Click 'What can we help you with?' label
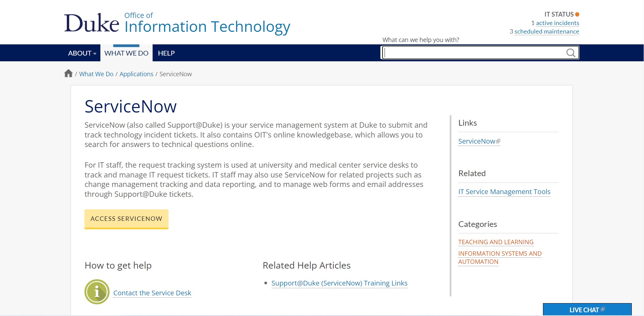The image size is (644, 316). (x=421, y=40)
